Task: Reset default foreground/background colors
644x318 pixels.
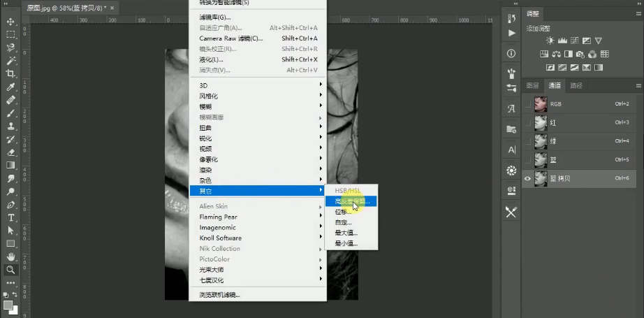Action: coord(6,295)
